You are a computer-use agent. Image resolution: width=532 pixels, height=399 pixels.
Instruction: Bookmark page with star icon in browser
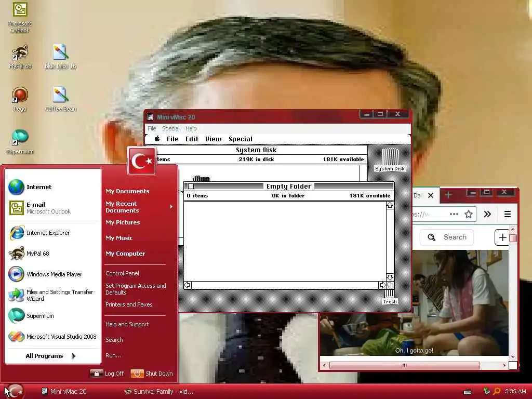point(469,214)
